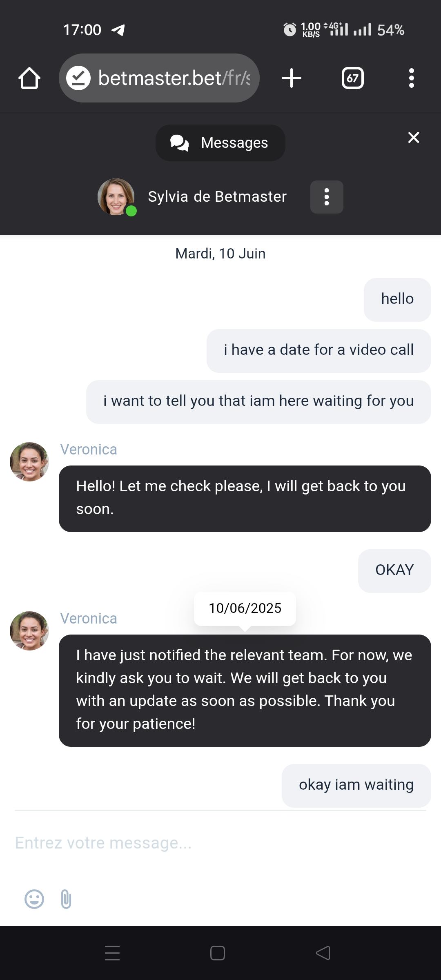Tap the Sylvia de Betmaster agent name
This screenshot has width=441, height=980.
coord(217,197)
